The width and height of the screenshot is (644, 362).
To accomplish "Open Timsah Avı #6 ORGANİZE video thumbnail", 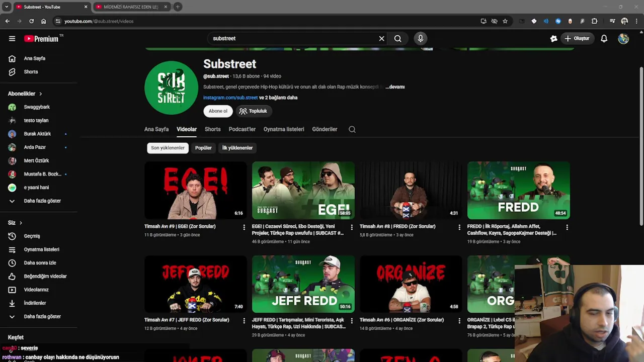I will tap(411, 284).
